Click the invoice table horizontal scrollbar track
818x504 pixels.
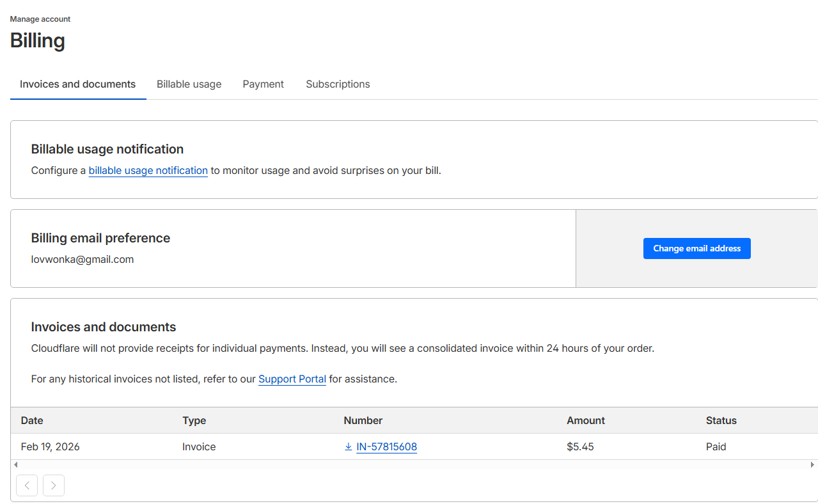click(x=409, y=464)
